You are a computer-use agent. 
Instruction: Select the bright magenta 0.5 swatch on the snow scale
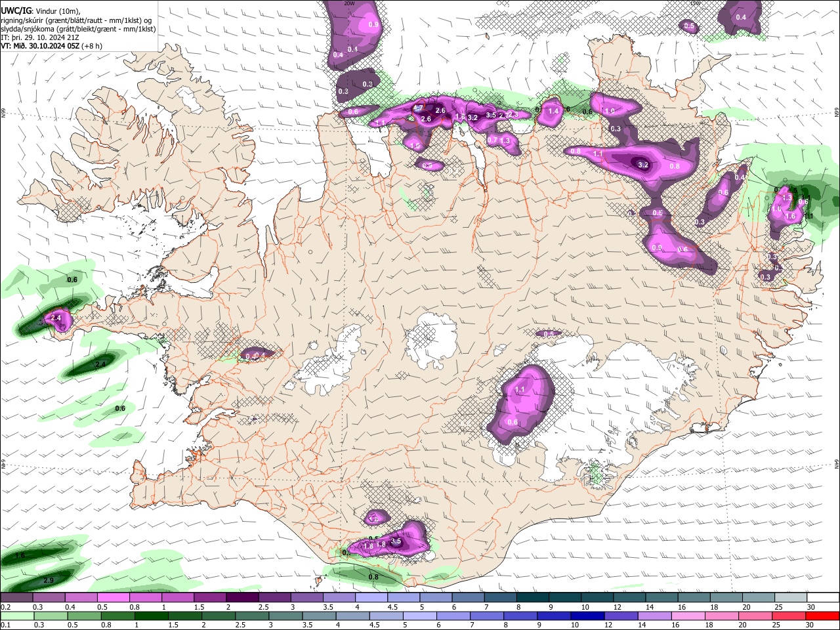click(113, 598)
